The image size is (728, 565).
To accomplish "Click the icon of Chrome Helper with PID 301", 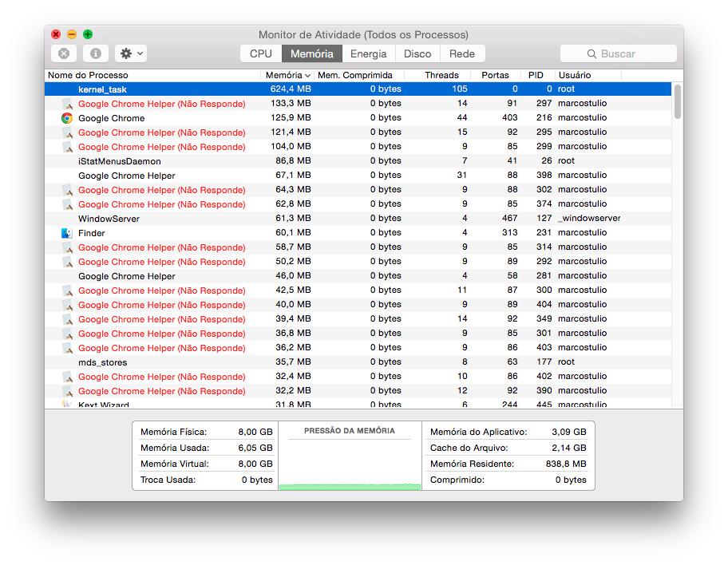I will coord(68,334).
